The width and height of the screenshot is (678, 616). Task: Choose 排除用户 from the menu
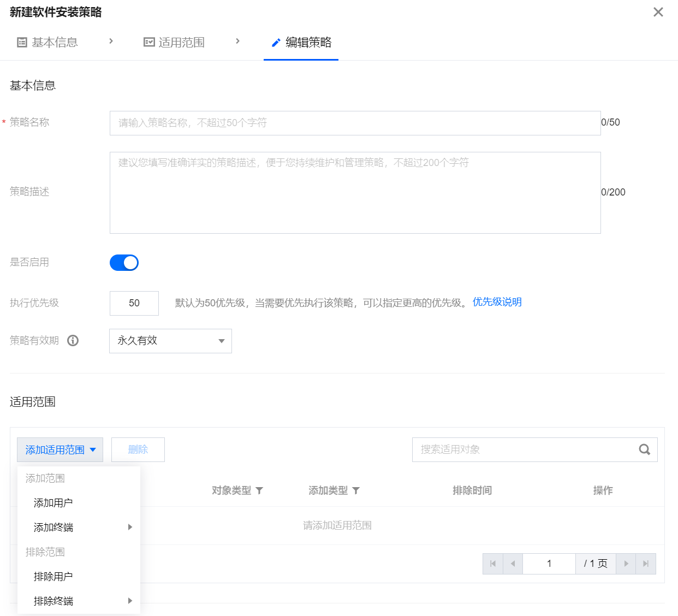coord(53,576)
